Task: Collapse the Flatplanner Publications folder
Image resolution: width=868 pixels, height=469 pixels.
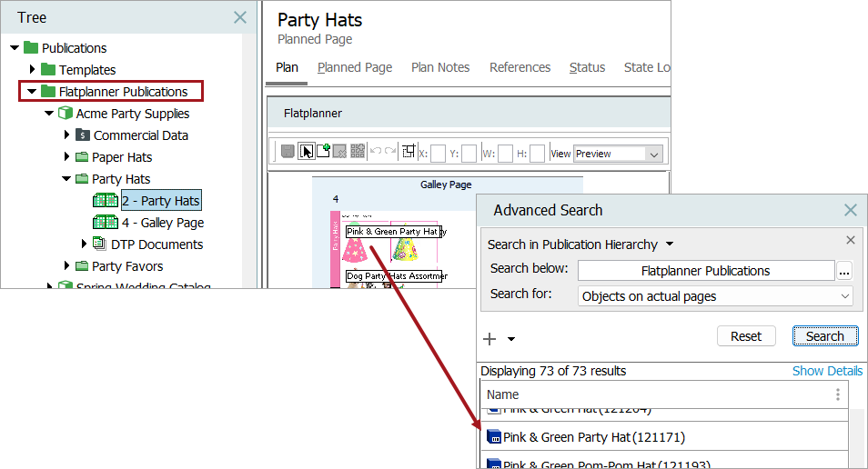Action: [31, 92]
